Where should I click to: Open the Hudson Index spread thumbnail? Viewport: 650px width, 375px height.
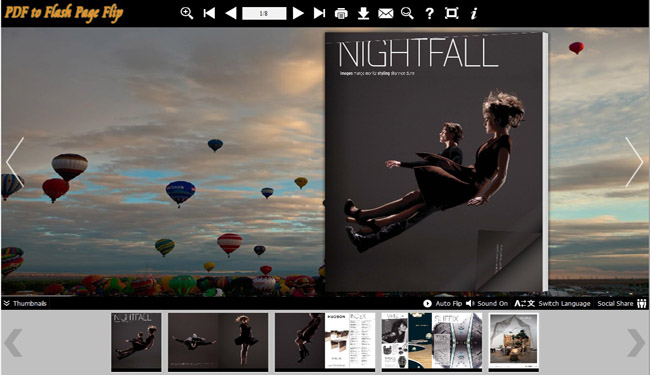(325, 342)
